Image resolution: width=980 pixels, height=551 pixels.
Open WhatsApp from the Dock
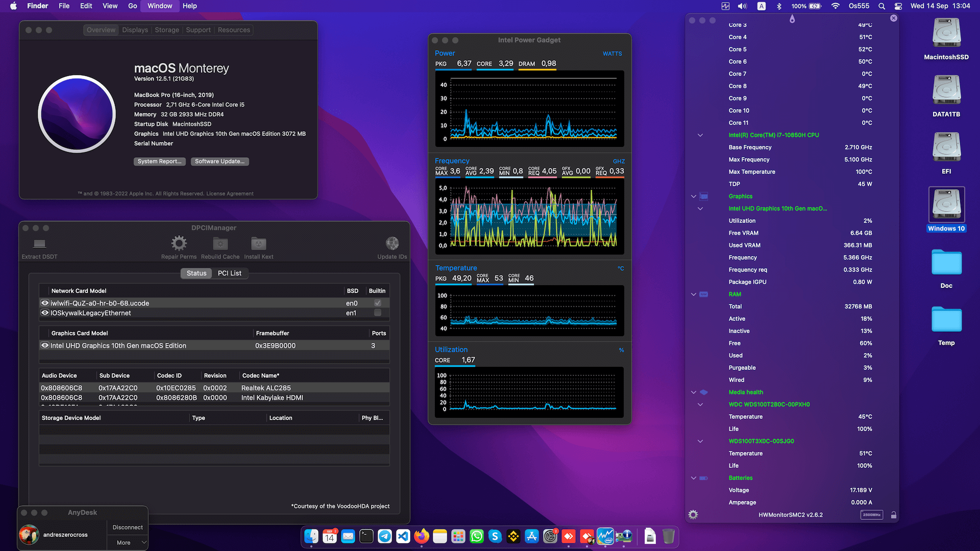477,536
